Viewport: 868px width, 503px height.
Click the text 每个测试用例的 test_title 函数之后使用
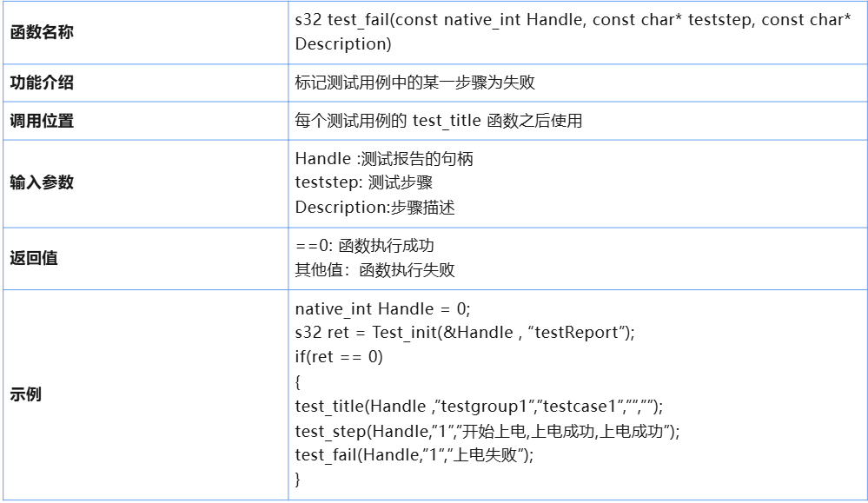click(439, 121)
